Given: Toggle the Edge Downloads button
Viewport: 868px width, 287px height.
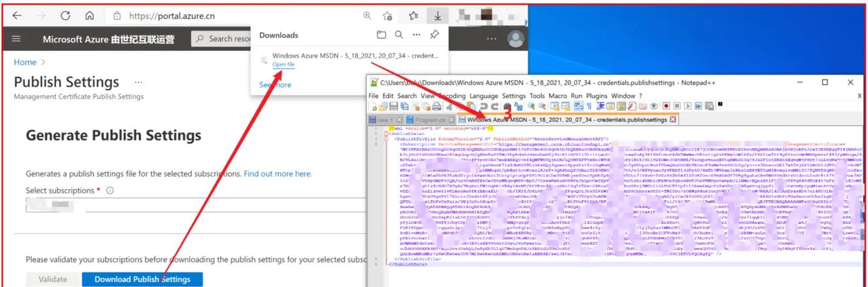Looking at the screenshot, I should click(x=438, y=15).
